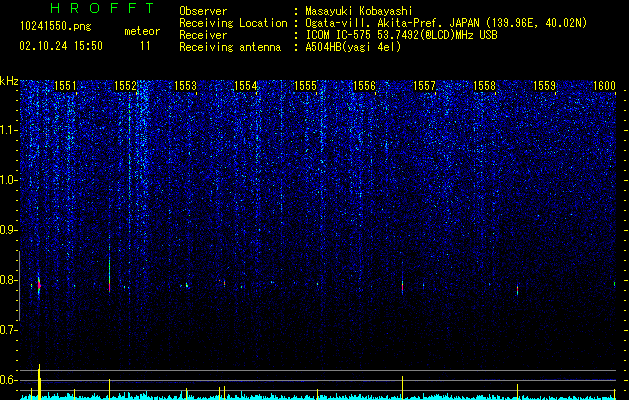The height and width of the screenshot is (400, 629).
Task: Click the 1554 time marker
Action: (246, 86)
